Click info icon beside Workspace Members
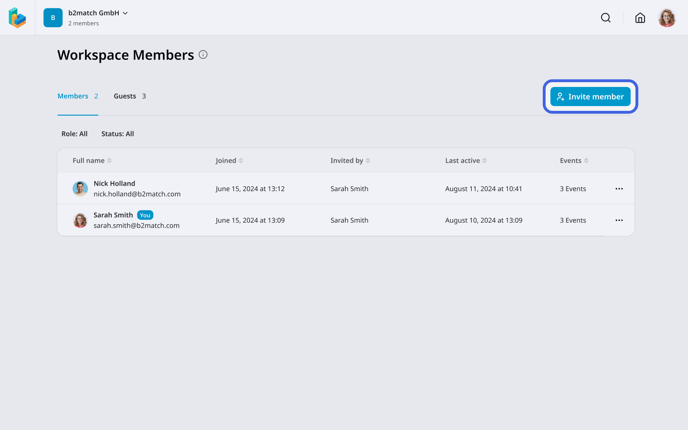688x430 pixels. (203, 55)
